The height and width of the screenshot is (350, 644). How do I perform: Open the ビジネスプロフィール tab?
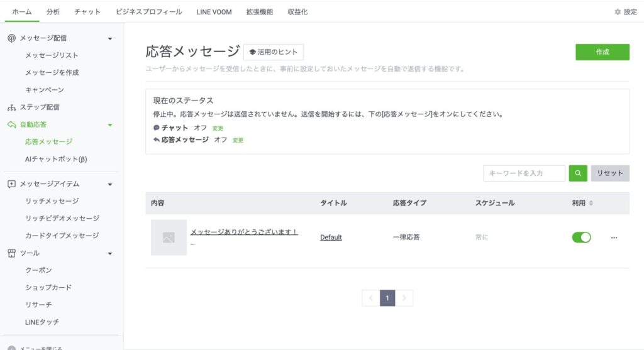pyautogui.click(x=148, y=12)
